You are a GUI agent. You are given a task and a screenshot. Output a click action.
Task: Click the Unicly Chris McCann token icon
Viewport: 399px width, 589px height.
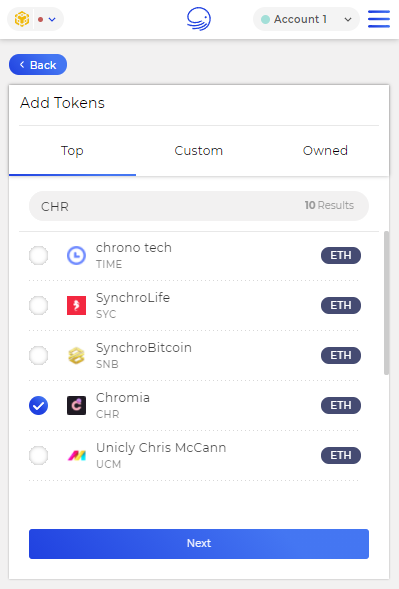tap(76, 455)
